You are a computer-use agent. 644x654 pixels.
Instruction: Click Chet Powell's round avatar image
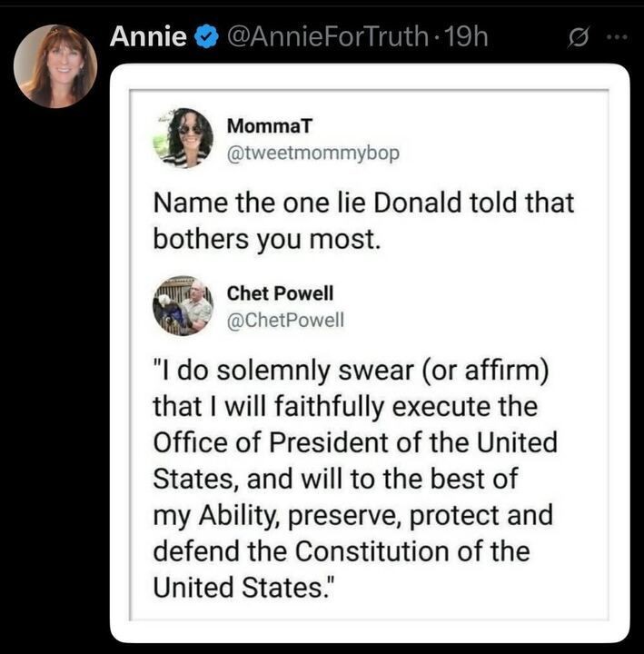[x=183, y=306]
